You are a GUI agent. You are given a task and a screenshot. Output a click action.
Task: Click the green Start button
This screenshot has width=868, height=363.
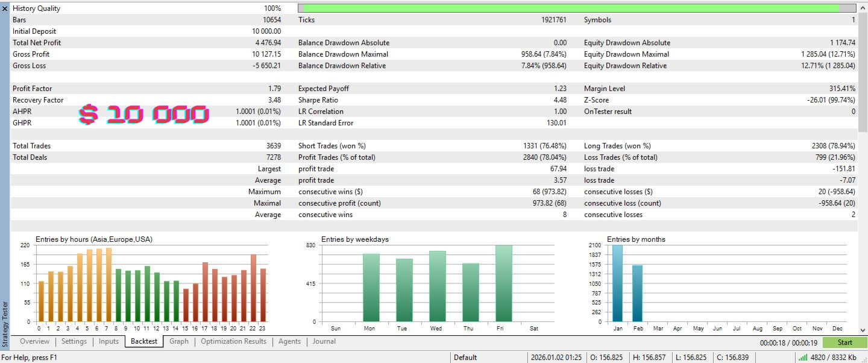844,342
